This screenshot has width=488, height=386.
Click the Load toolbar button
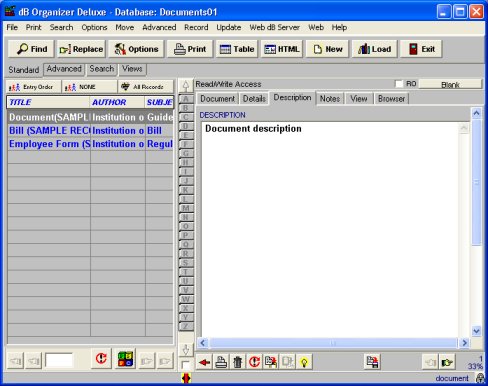[x=374, y=49]
